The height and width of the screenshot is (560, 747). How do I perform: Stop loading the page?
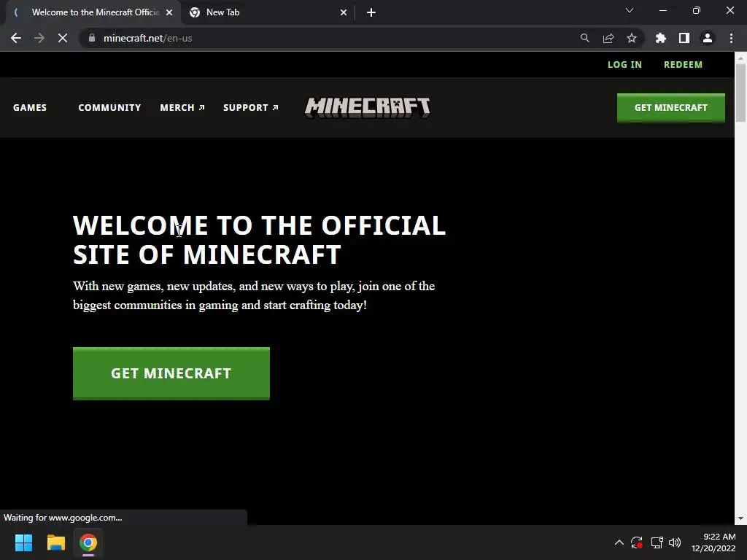pyautogui.click(x=63, y=38)
